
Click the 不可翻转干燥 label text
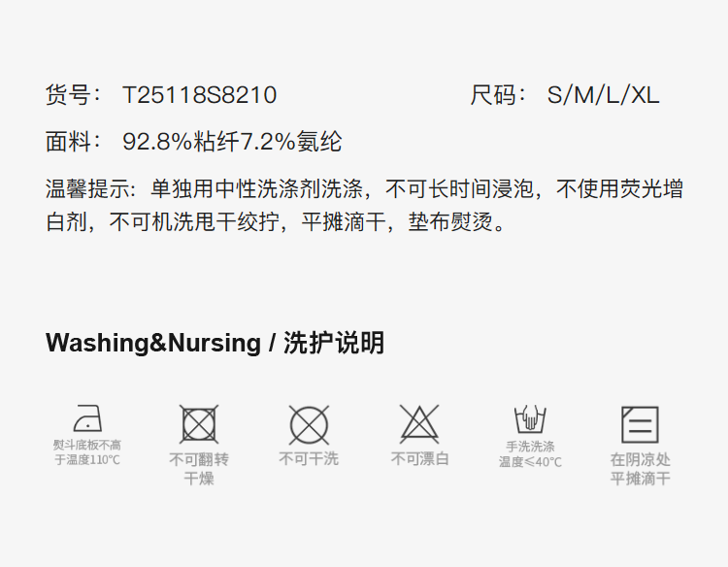click(x=199, y=469)
